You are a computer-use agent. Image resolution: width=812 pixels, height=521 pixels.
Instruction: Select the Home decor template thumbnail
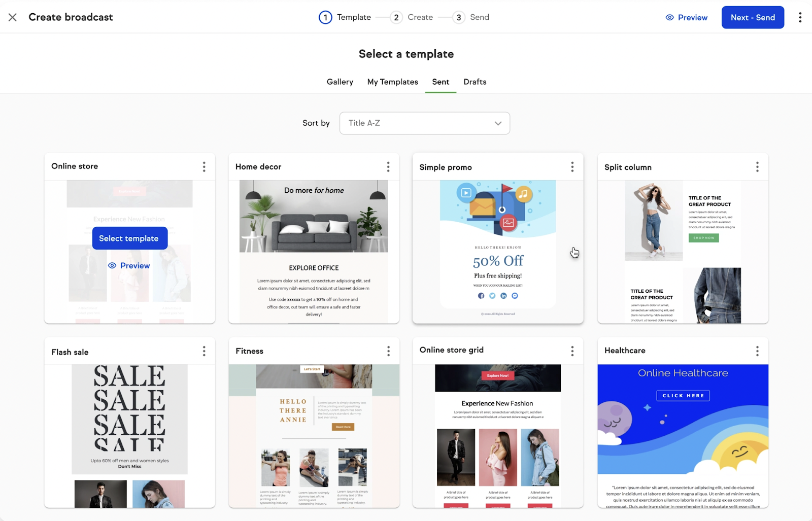[x=314, y=252]
